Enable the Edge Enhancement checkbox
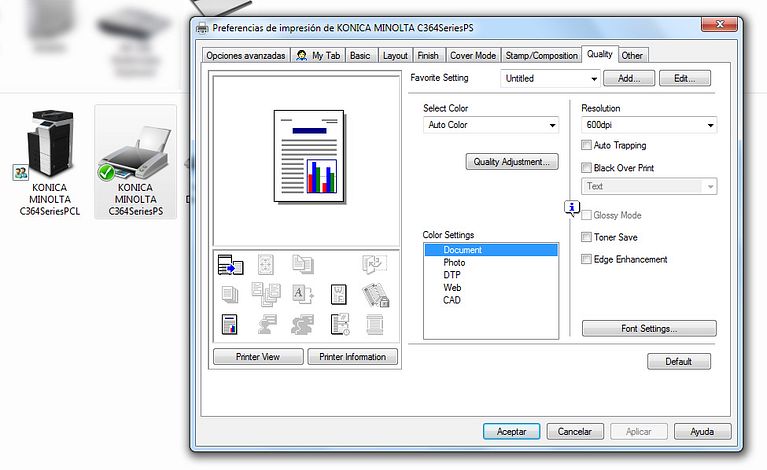Viewport: 767px width, 470px height. [x=586, y=259]
